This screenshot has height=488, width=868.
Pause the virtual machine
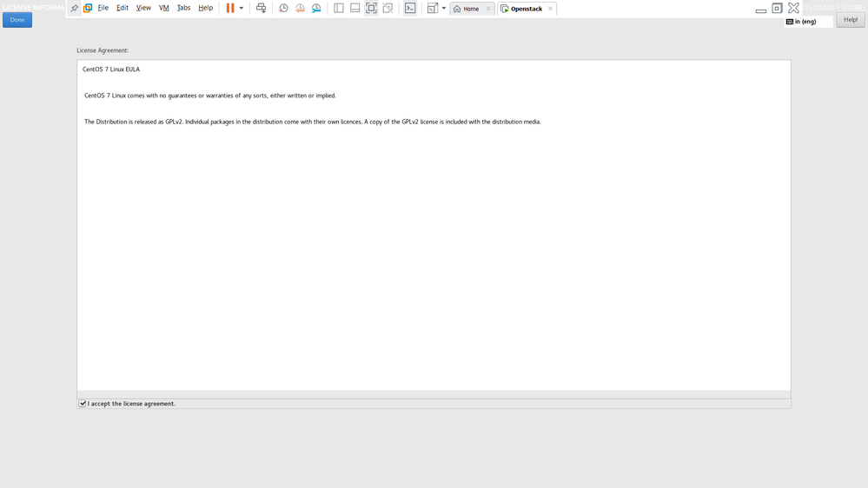tap(230, 8)
